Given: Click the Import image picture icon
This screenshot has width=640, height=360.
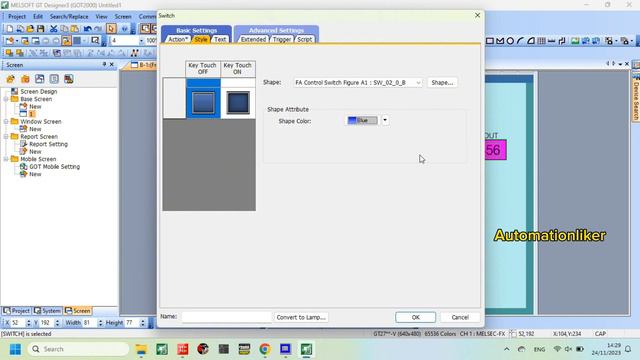Looking at the screenshot, I should point(575,41).
